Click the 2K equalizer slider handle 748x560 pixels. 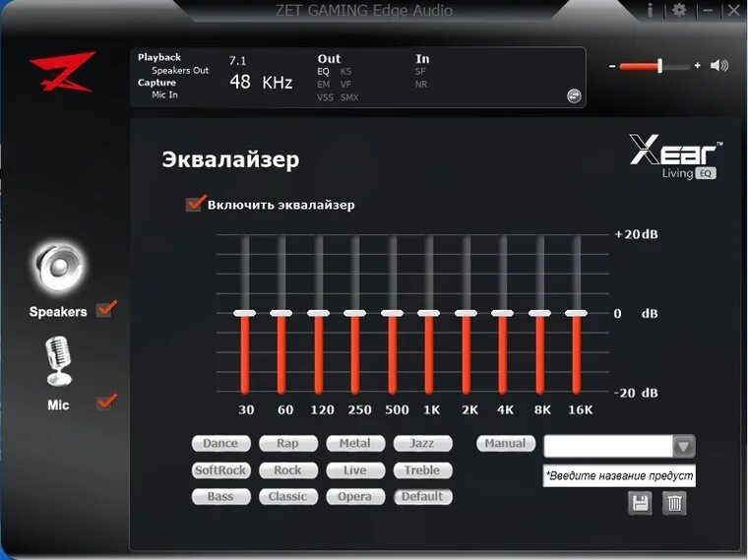click(x=466, y=313)
